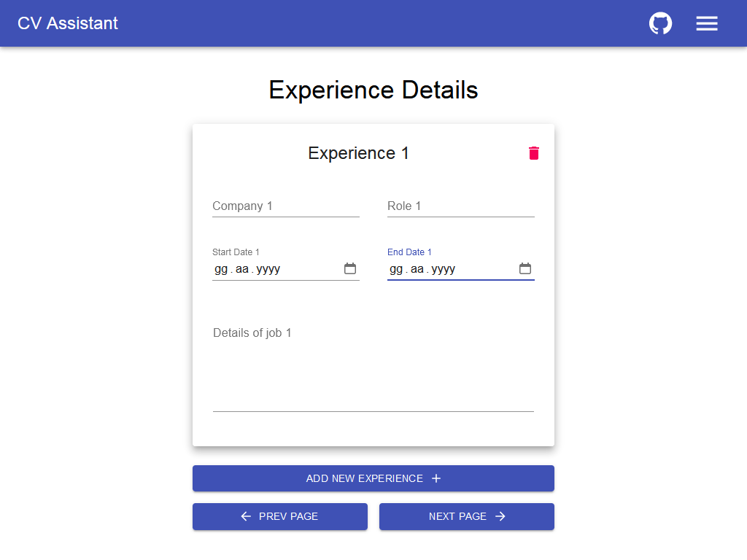The height and width of the screenshot is (560, 747).
Task: Select day segment of End Date 1
Action: coord(396,269)
